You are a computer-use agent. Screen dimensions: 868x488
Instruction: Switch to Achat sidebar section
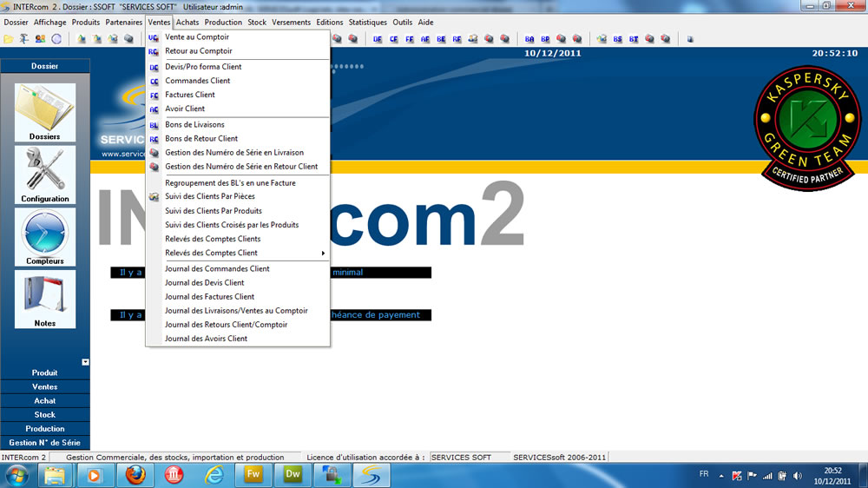45,401
